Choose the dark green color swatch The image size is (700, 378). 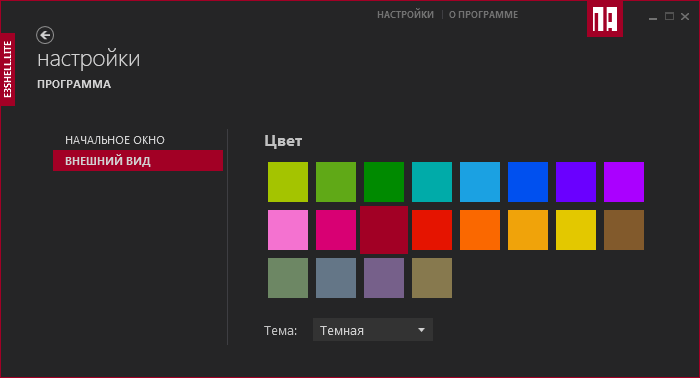click(x=384, y=182)
